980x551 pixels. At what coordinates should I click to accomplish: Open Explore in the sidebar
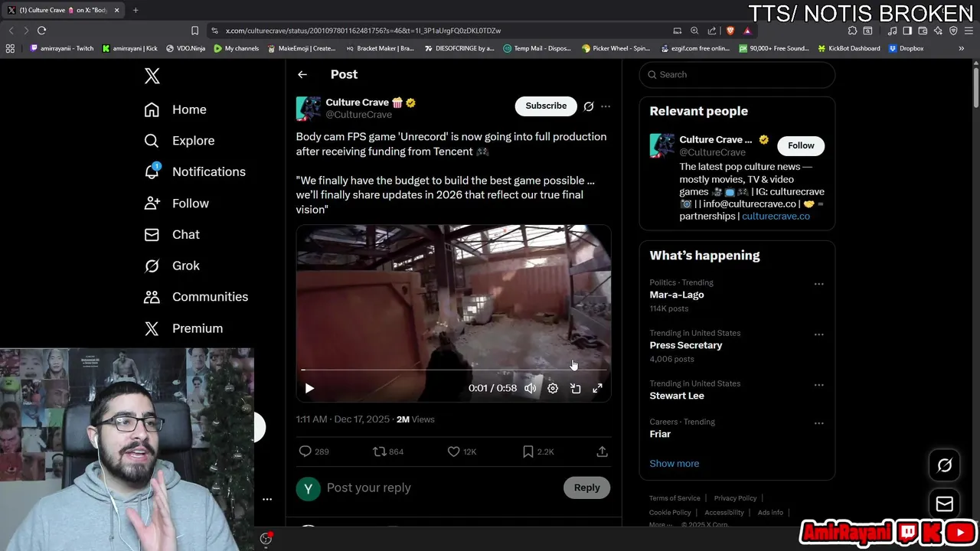coord(179,141)
